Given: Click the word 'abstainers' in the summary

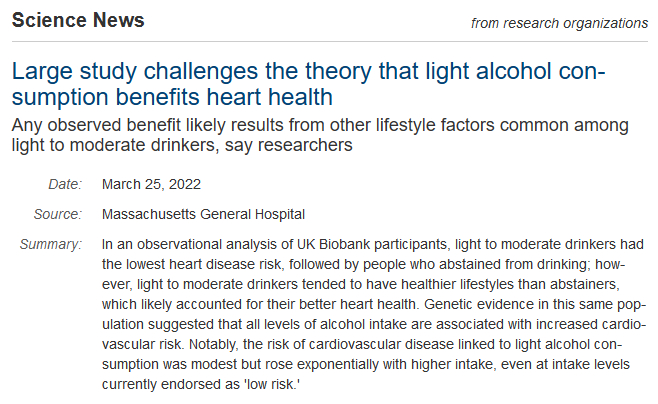Looking at the screenshot, I should click(609, 285).
